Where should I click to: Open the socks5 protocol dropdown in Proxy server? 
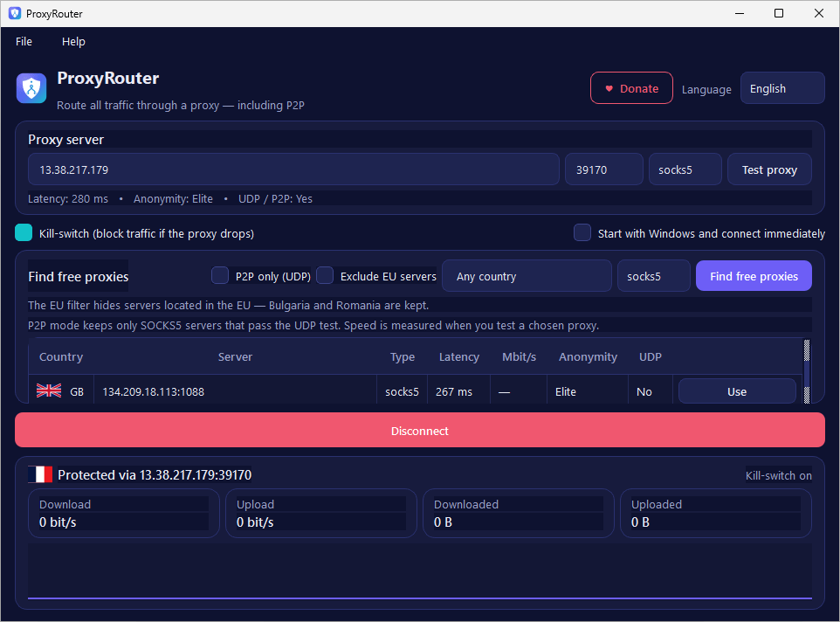[x=685, y=169]
